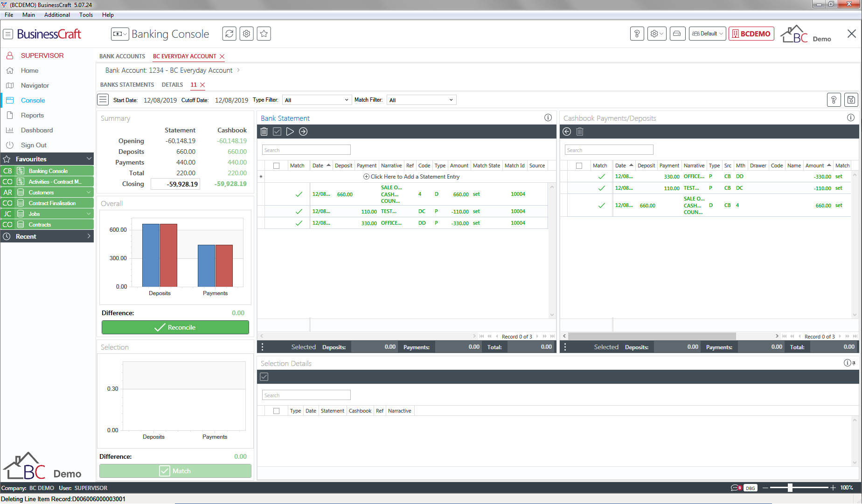
Task: Tick the header checkbox in Cashbook grid
Action: pos(579,166)
